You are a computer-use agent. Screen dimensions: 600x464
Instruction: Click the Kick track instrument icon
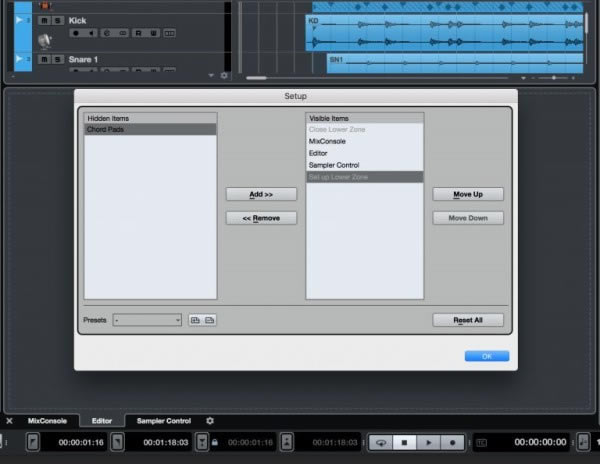tap(45, 41)
